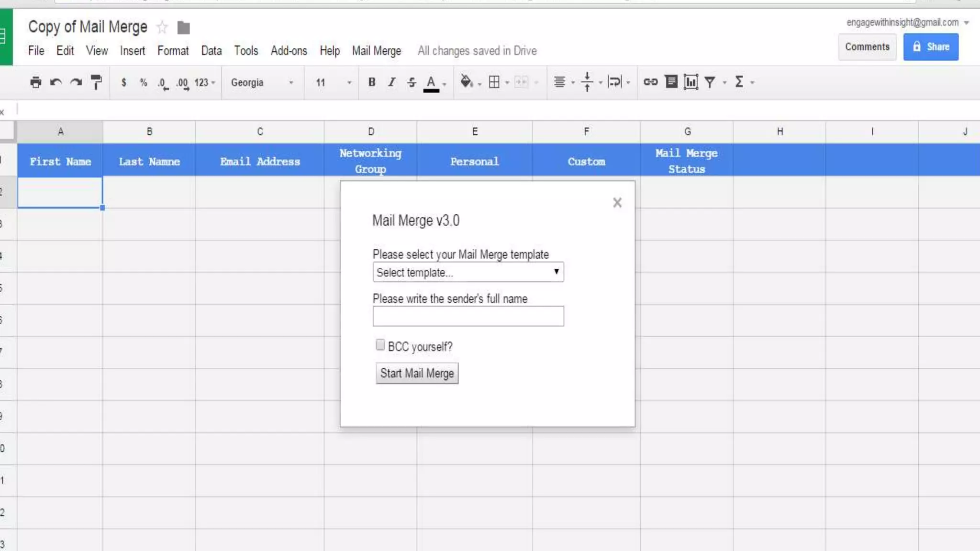This screenshot has width=980, height=551.
Task: Apply strikethrough formatting
Action: tap(412, 82)
